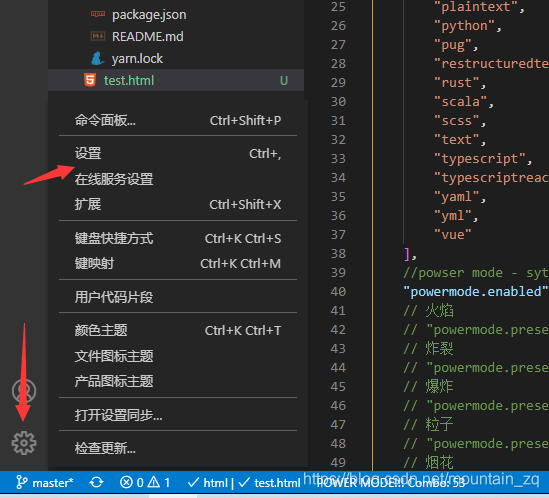549x498 pixels.
Task: Choose 键盘快捷方式 menu entry
Action: [x=178, y=238]
